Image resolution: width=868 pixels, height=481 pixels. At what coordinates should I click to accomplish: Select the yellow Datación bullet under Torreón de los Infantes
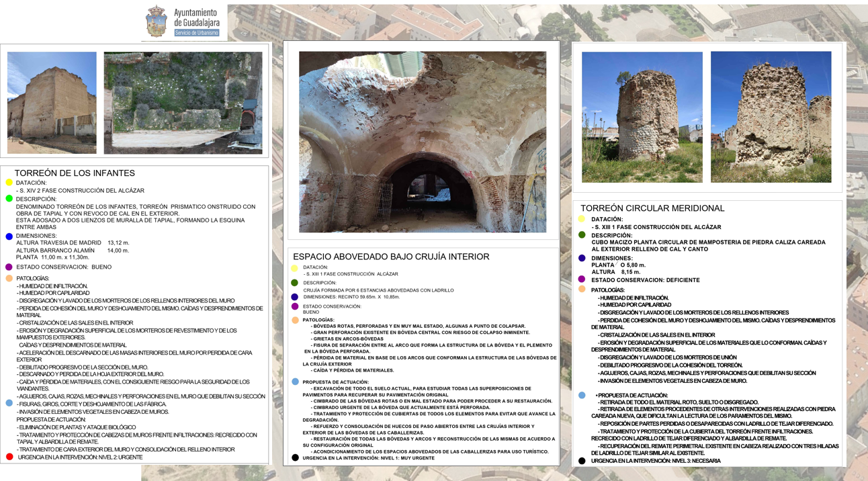(9, 183)
